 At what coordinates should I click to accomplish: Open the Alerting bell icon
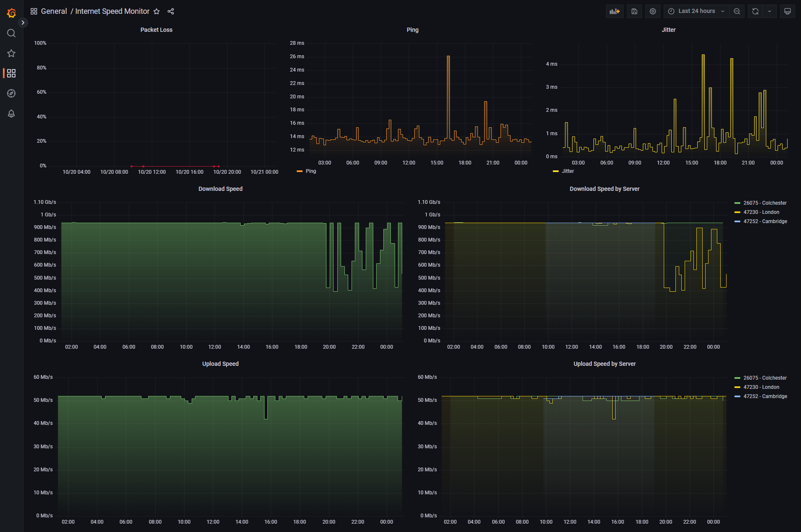pyautogui.click(x=11, y=113)
